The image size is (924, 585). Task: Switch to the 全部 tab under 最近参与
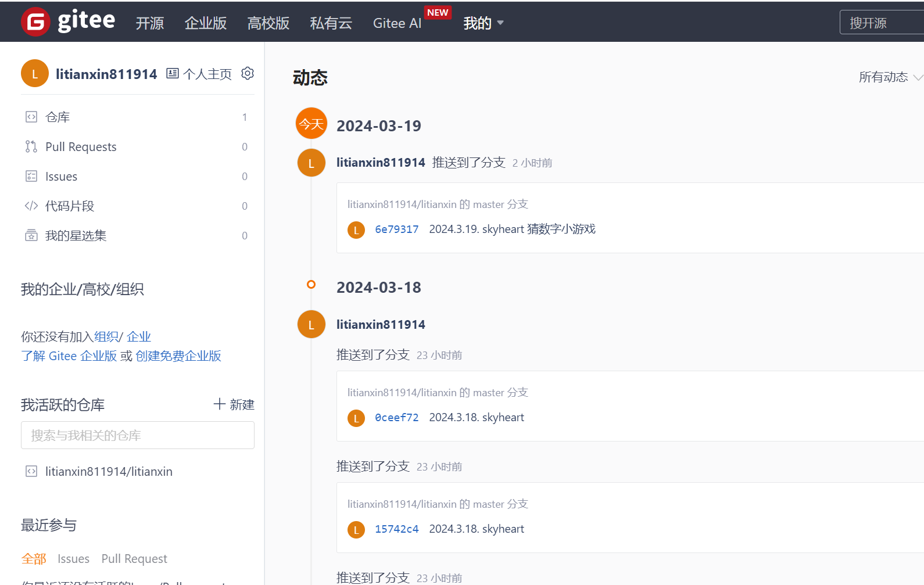34,559
